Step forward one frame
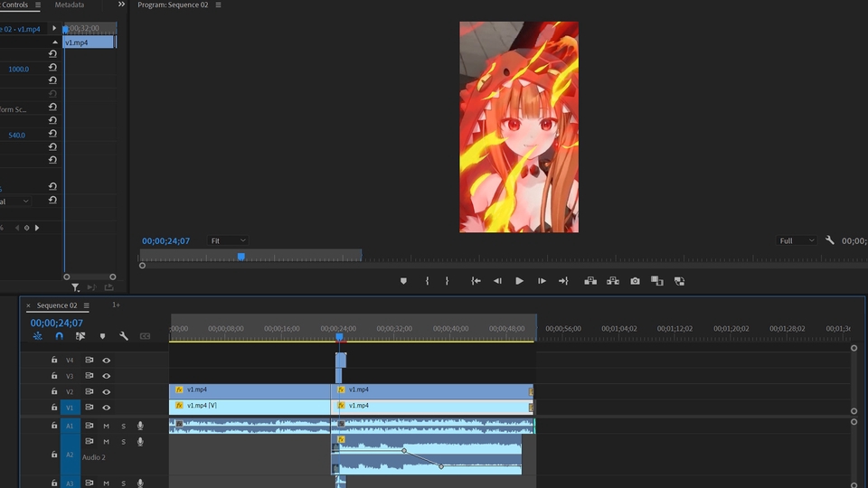Viewport: 868px width, 488px height. (x=542, y=281)
